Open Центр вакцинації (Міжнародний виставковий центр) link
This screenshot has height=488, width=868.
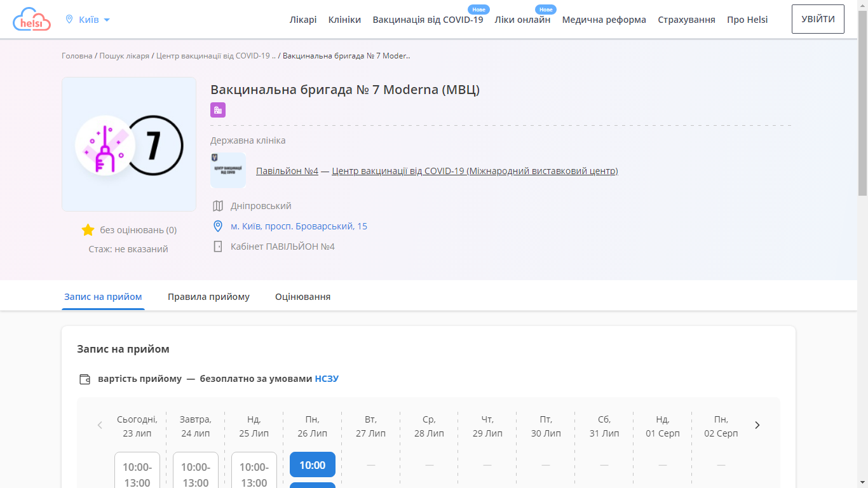(x=475, y=171)
